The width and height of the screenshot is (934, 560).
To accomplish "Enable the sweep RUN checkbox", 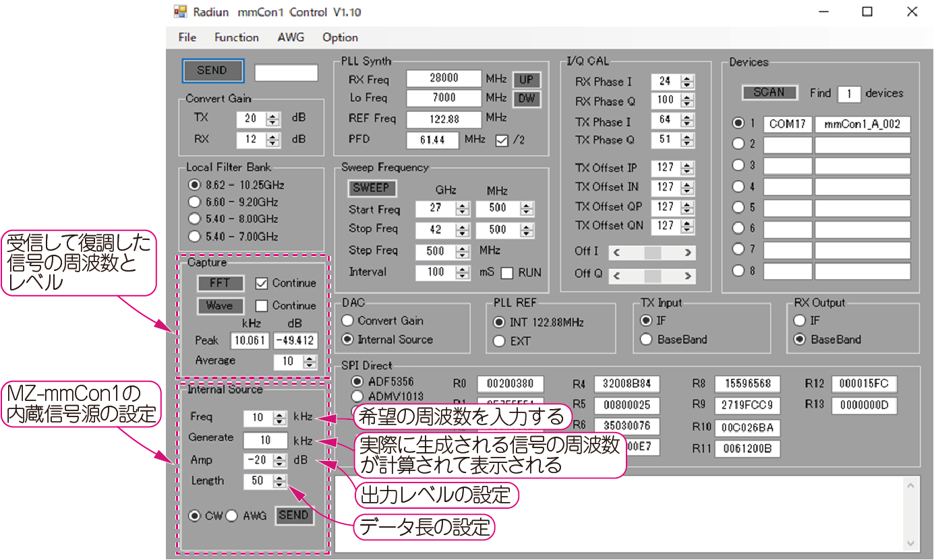I will pyautogui.click(x=506, y=273).
